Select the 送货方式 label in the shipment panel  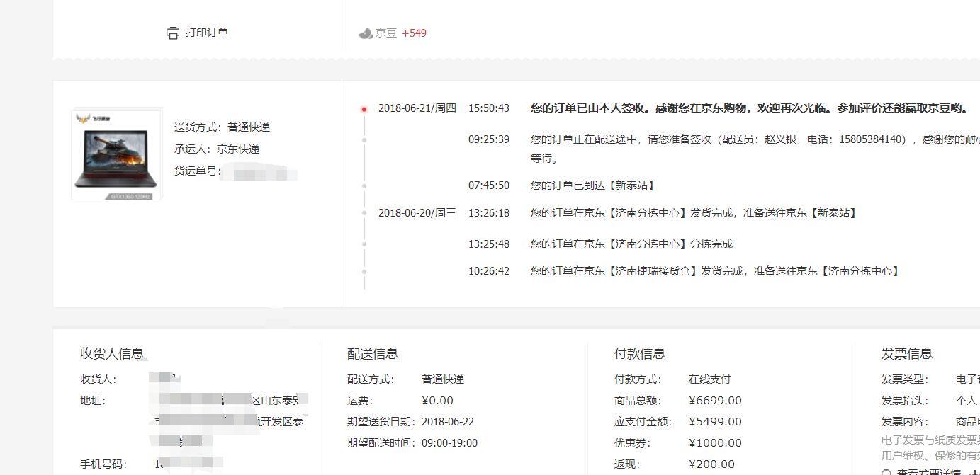pos(198,127)
